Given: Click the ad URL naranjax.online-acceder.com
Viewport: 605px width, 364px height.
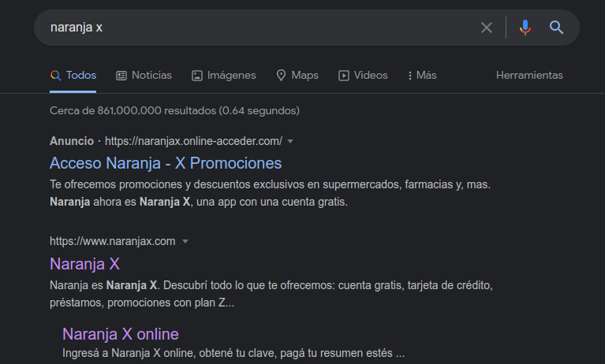Looking at the screenshot, I should pos(194,141).
